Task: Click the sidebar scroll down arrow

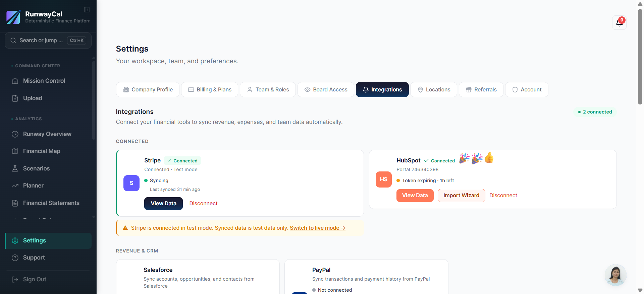Action: click(94, 217)
